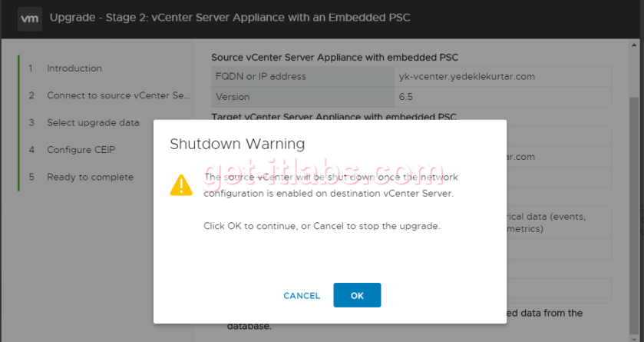The image size is (644, 342).
Task: Click the VMware vm logo icon
Action: click(30, 17)
